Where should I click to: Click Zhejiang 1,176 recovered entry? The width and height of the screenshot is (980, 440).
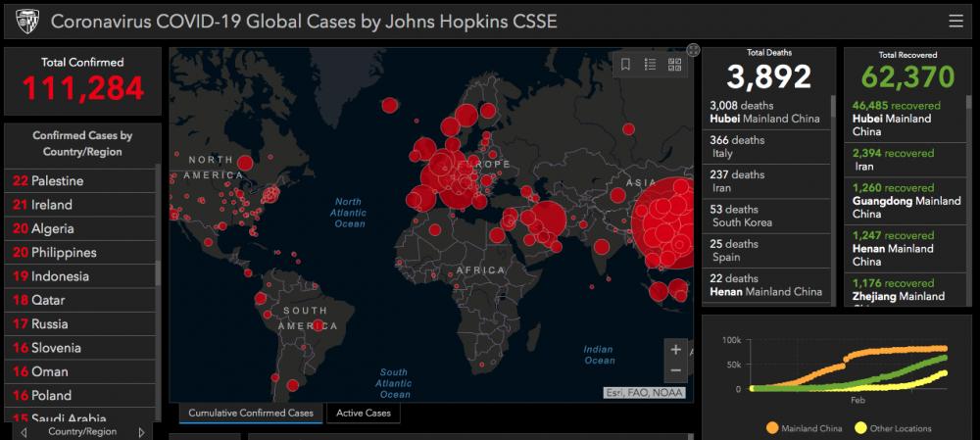point(905,289)
